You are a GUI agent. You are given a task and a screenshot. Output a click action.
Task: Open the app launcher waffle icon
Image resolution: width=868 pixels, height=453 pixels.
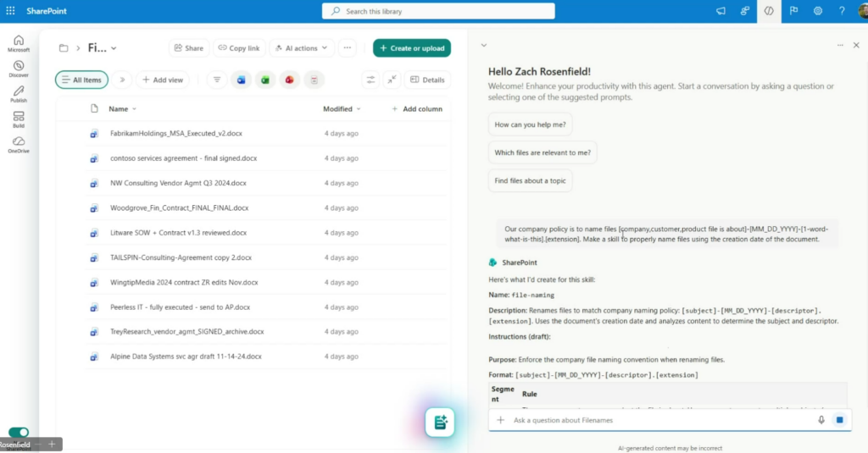click(10, 11)
